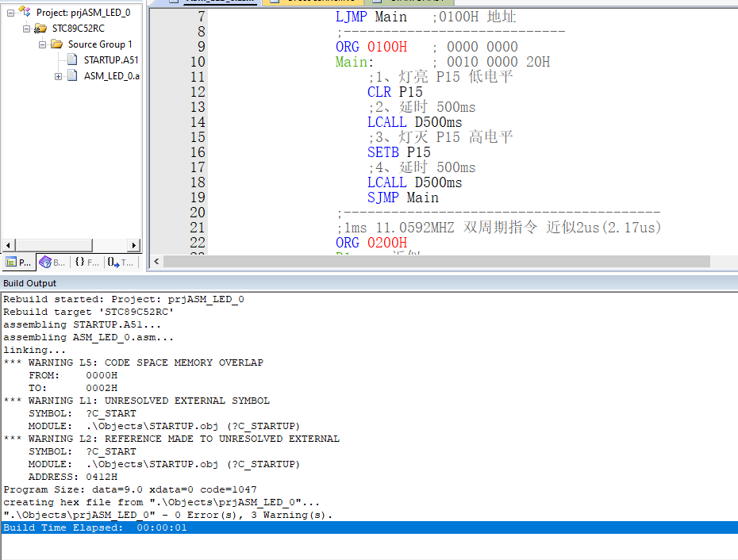Click the 'creating hex file' output line

pyautogui.click(x=161, y=502)
